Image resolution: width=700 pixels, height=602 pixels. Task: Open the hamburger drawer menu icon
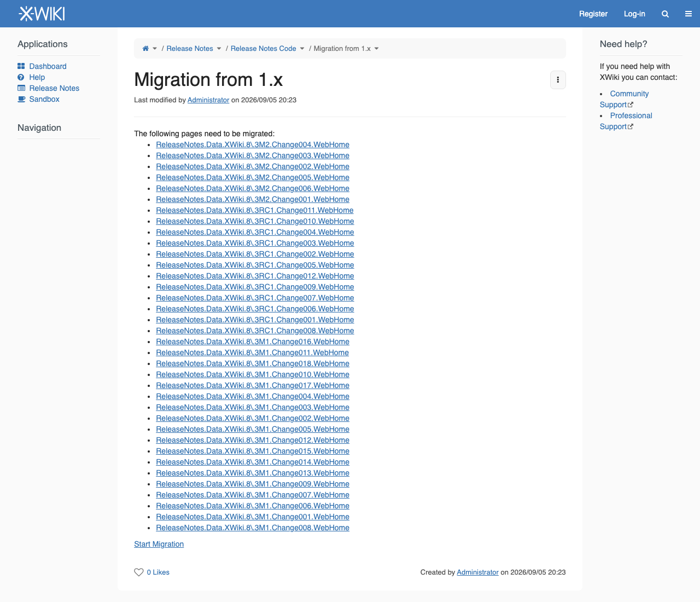[x=689, y=14]
